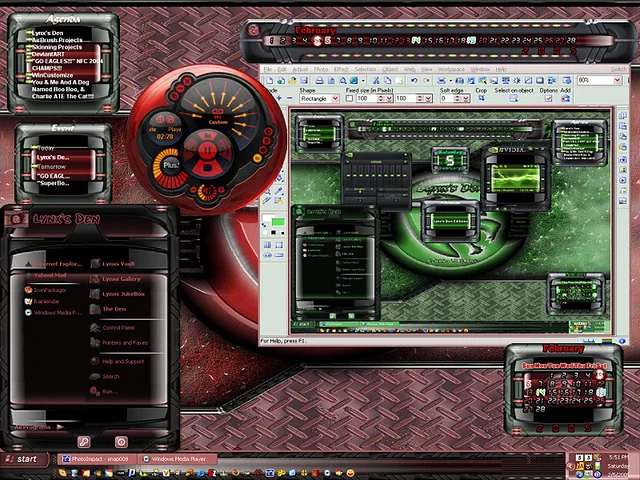Open Rainlendar from start menu list
Screen dimensions: 640x480
(42, 301)
